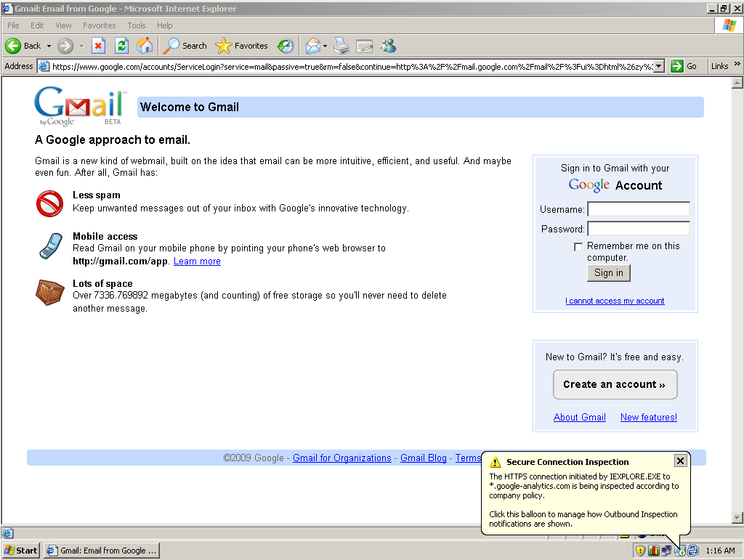Click the page icon in Address bar
Image resolution: width=744 pixels, height=560 pixels.
pyautogui.click(x=44, y=66)
